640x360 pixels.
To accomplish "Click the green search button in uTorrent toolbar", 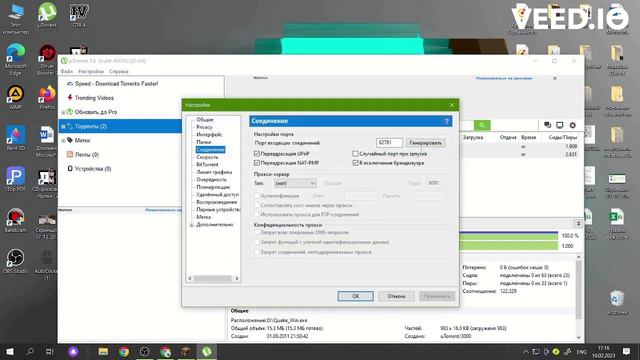I will pos(482,125).
